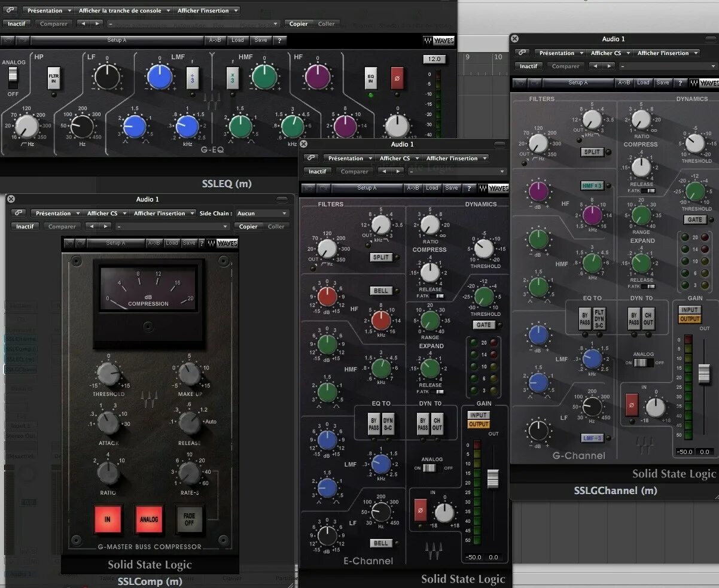
Task: Click Inactif button in SSLEQ window
Action: point(16,24)
